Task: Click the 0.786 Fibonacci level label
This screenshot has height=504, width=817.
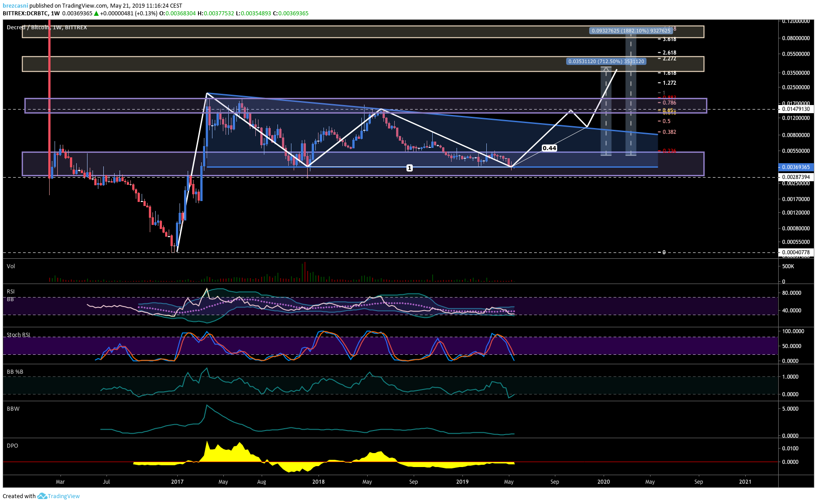Action: (669, 103)
